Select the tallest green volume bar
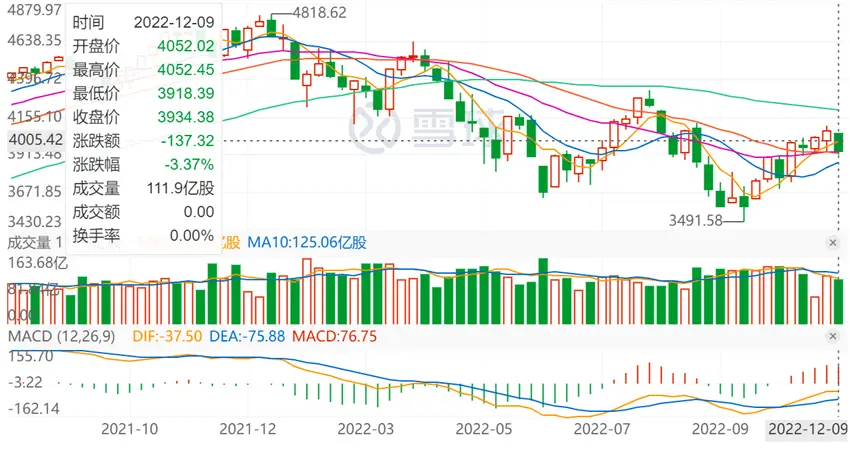Viewport: 850px width, 452px height. pyautogui.click(x=543, y=291)
